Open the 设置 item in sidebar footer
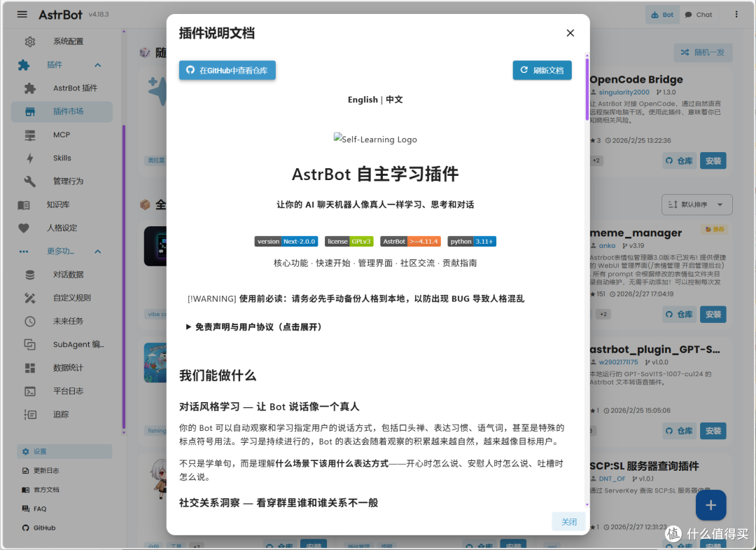 click(64, 452)
